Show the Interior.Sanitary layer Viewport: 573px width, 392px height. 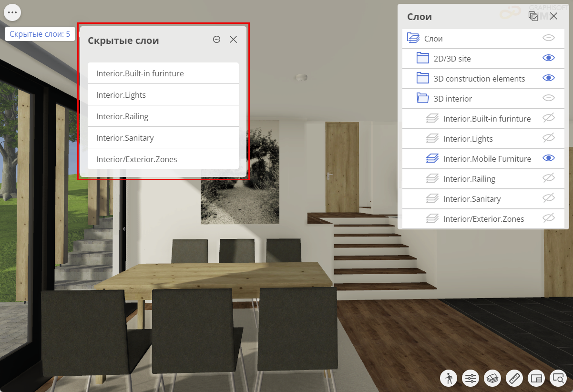pos(549,198)
